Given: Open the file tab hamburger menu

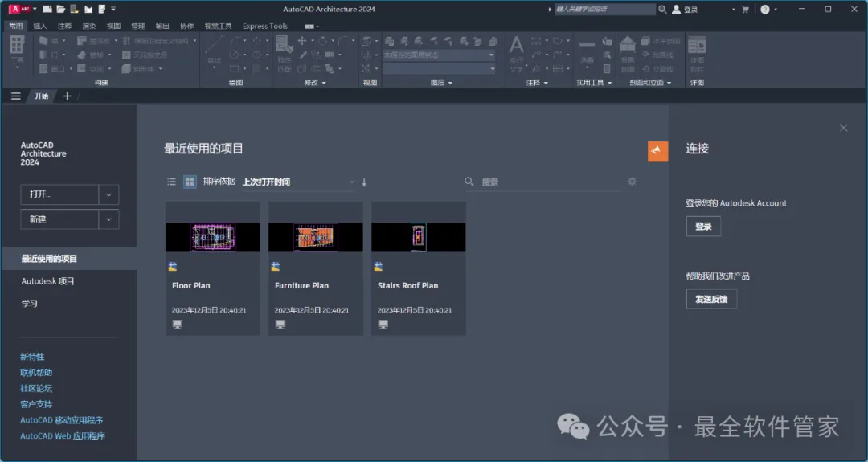Looking at the screenshot, I should tap(15, 96).
